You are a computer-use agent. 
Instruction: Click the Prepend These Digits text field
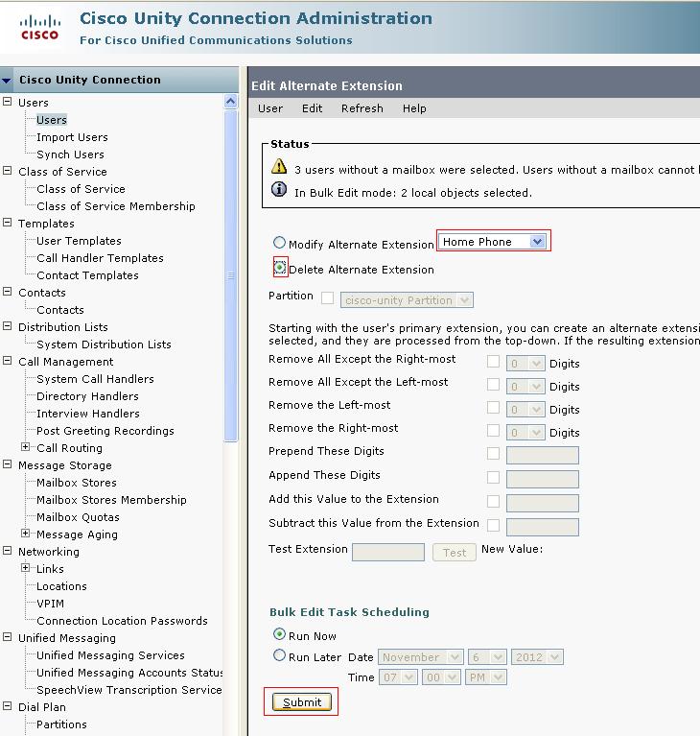(543, 455)
